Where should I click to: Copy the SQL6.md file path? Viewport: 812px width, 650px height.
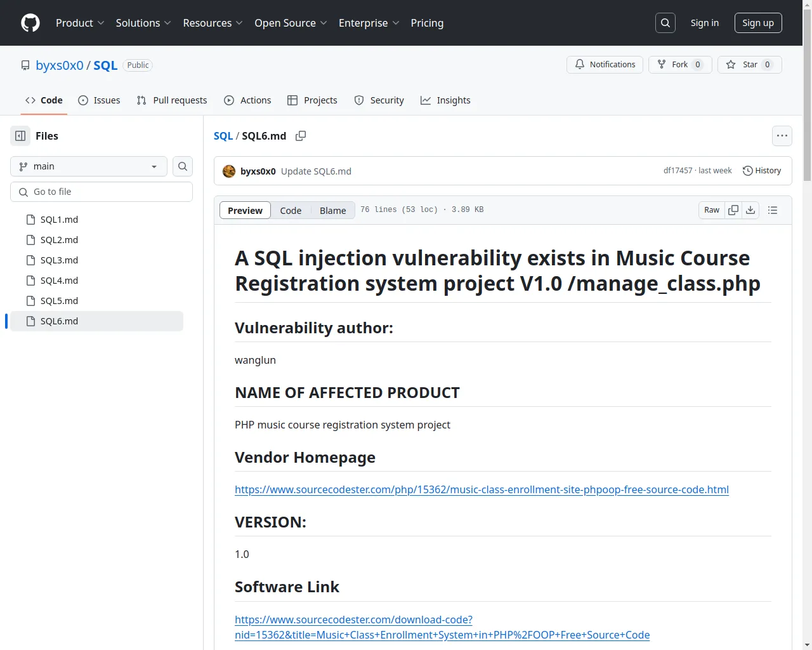coord(301,136)
